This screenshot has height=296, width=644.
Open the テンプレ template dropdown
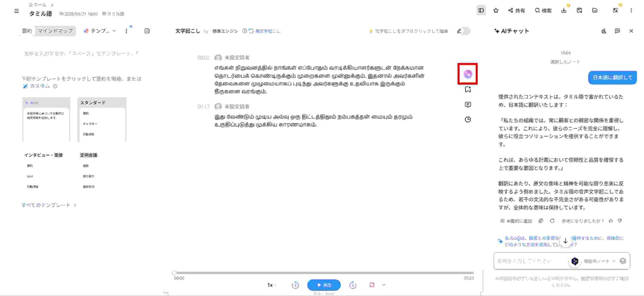100,31
